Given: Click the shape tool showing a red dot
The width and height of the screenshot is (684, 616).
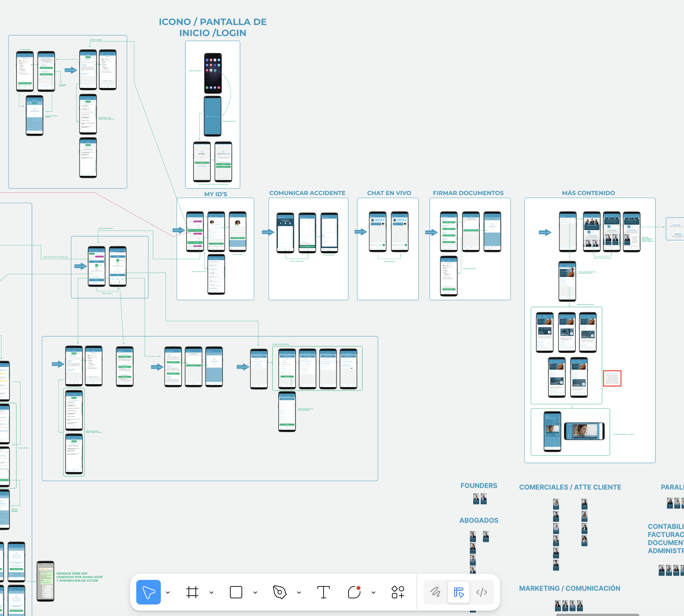Looking at the screenshot, I should [x=355, y=592].
